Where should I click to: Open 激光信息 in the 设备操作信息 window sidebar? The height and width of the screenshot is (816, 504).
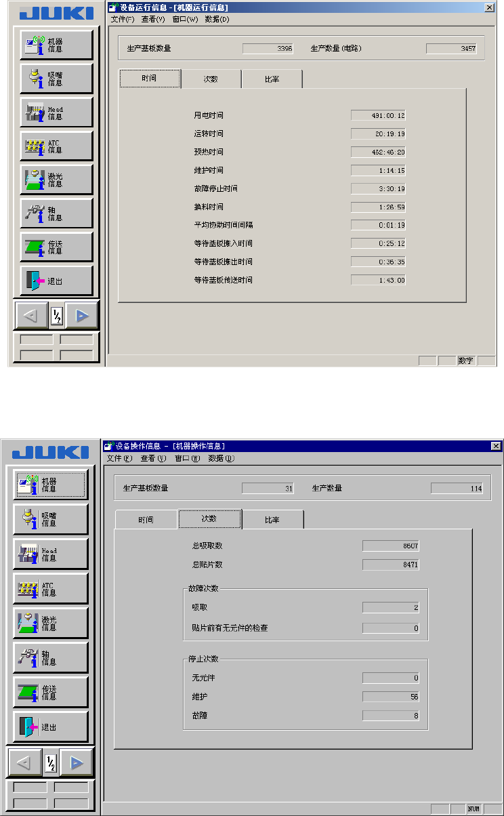pyautogui.click(x=51, y=623)
